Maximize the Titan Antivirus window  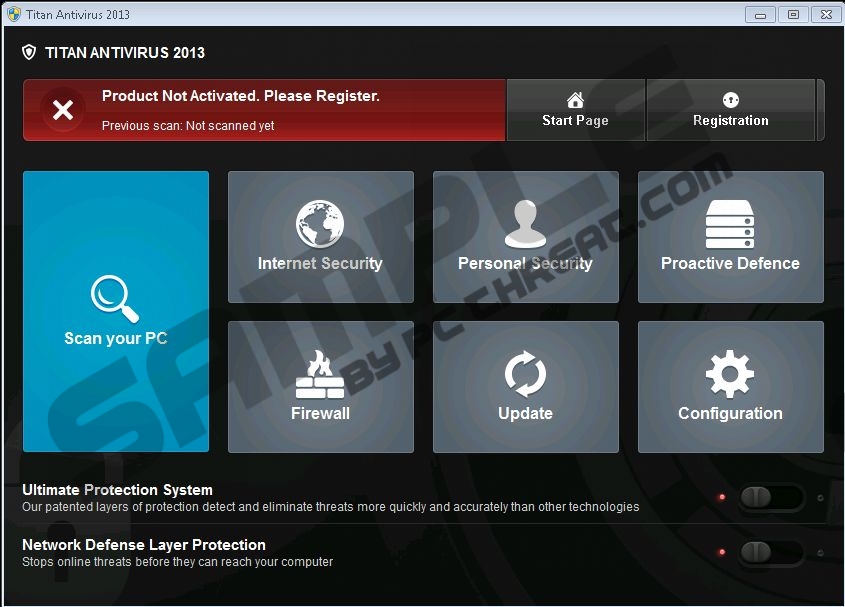tap(793, 15)
